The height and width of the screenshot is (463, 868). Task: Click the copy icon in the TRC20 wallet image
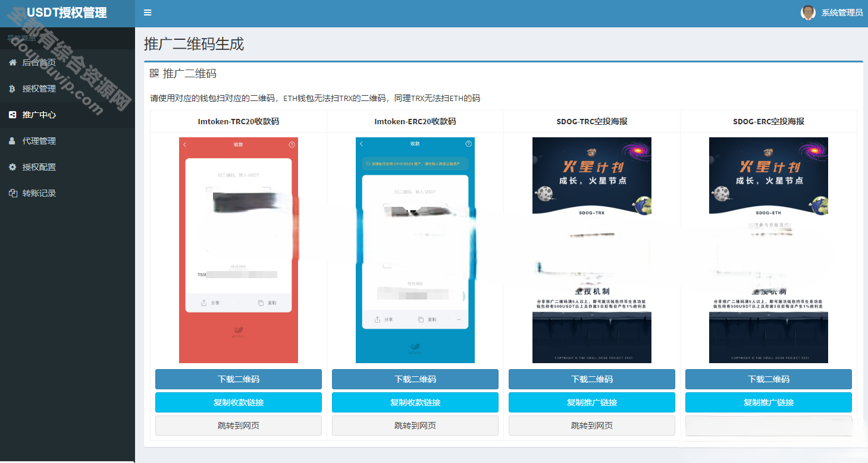(261, 303)
